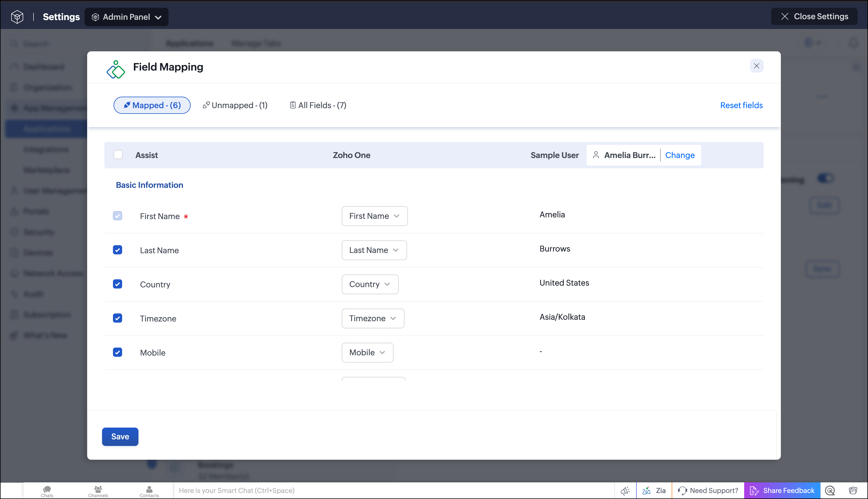Click the announcements megaphone icon

tap(625, 490)
